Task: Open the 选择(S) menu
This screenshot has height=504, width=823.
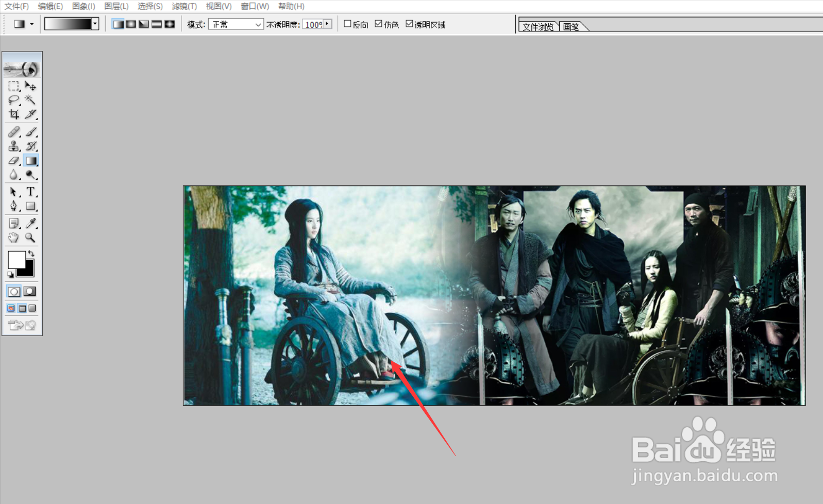Action: (x=150, y=6)
